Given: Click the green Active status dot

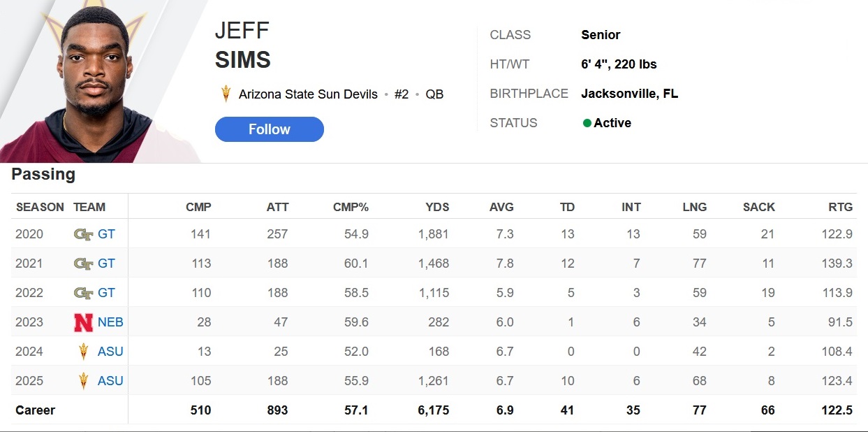Looking at the screenshot, I should coord(587,123).
